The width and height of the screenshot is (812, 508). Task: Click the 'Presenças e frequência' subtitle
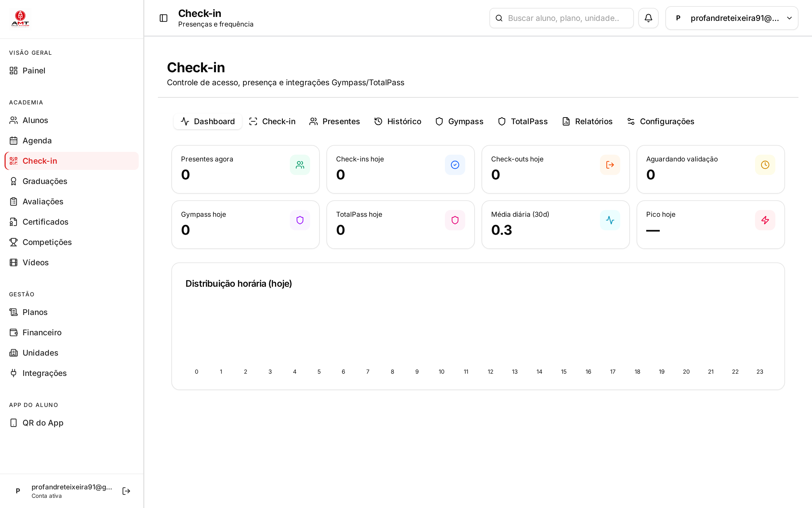(x=216, y=24)
